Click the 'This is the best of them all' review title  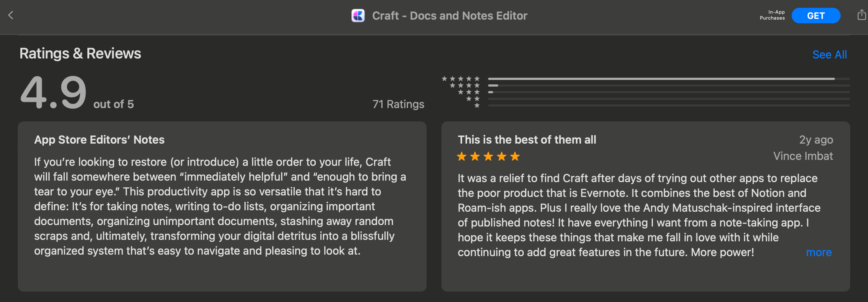pos(527,140)
